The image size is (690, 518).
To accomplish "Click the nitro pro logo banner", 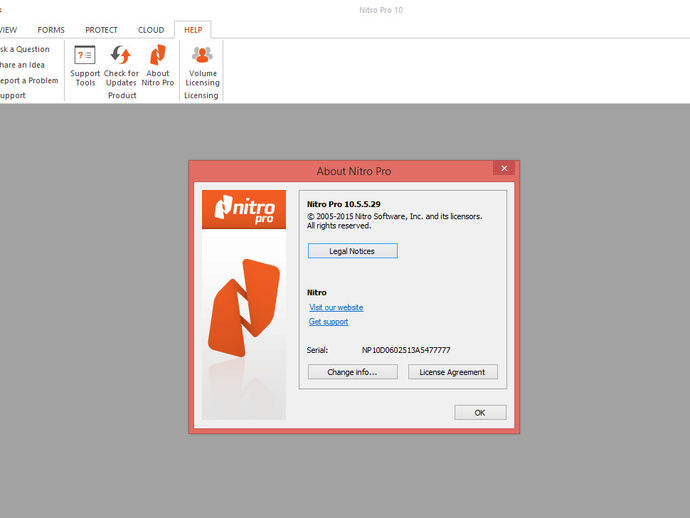I will pyautogui.click(x=244, y=209).
